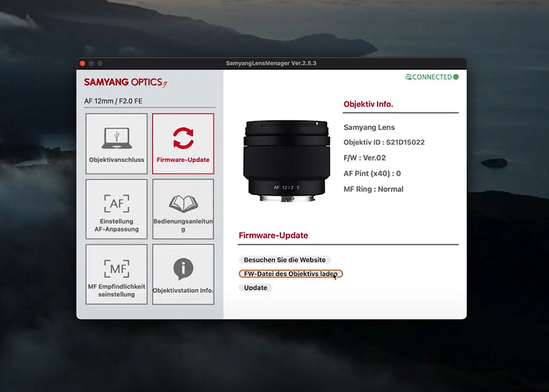Click the AF 12mm lens product image
Image resolution: width=549 pixels, height=392 pixels.
coord(286,157)
